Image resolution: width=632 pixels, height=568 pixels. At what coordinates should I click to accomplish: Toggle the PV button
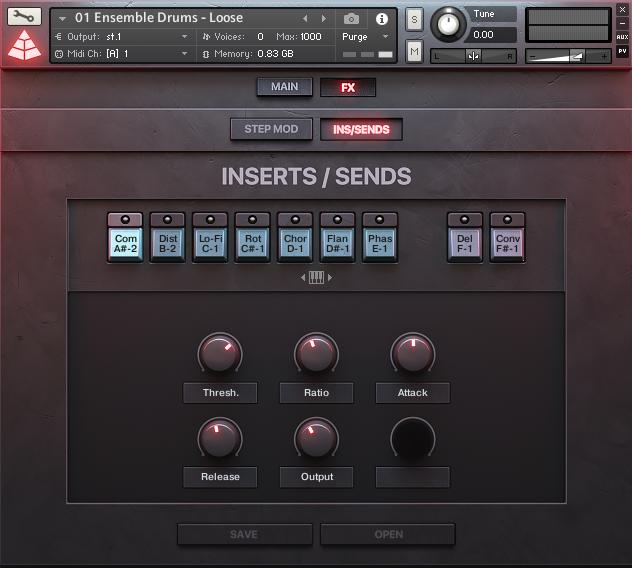pyautogui.click(x=622, y=51)
